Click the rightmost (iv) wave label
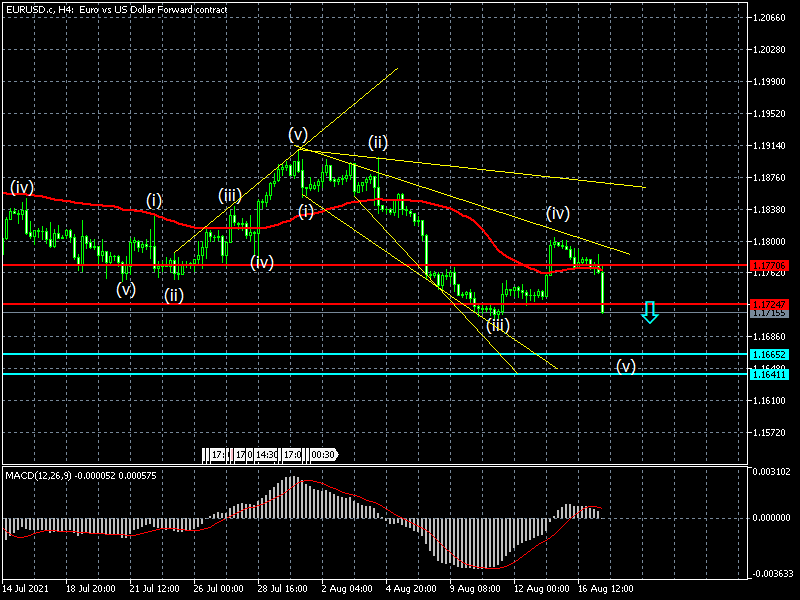 point(557,213)
